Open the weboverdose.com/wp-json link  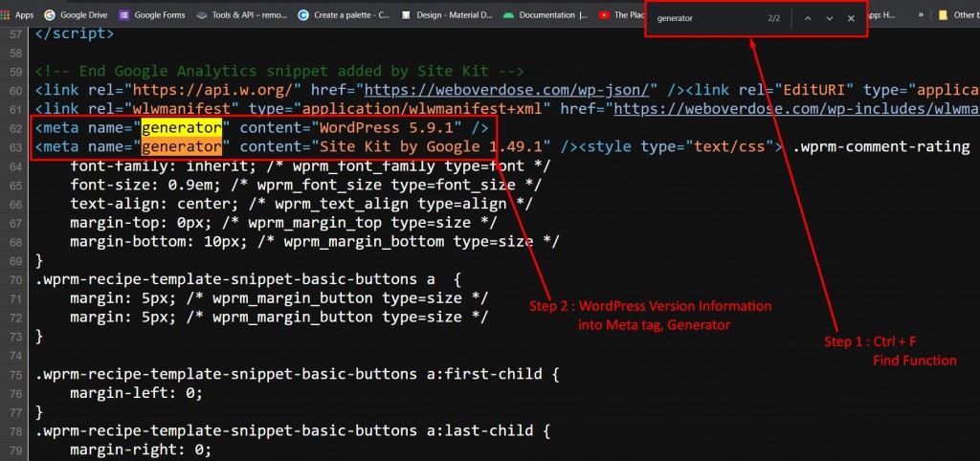pyautogui.click(x=507, y=90)
